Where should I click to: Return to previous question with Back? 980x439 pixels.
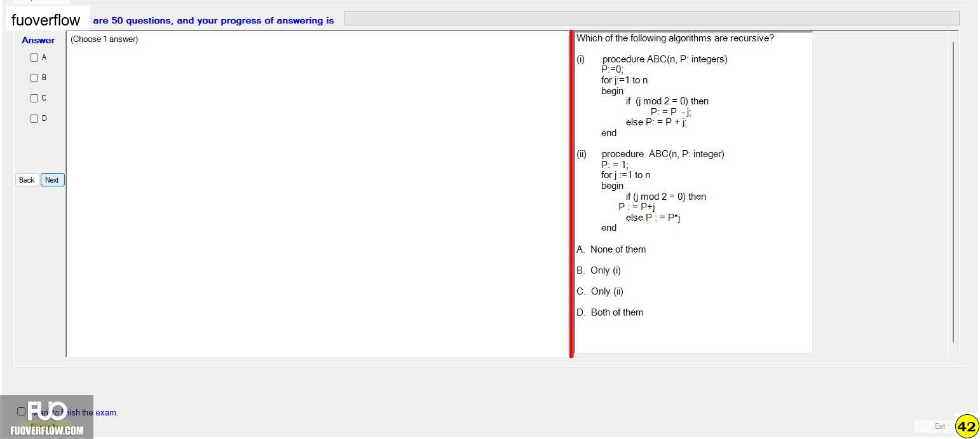27,180
